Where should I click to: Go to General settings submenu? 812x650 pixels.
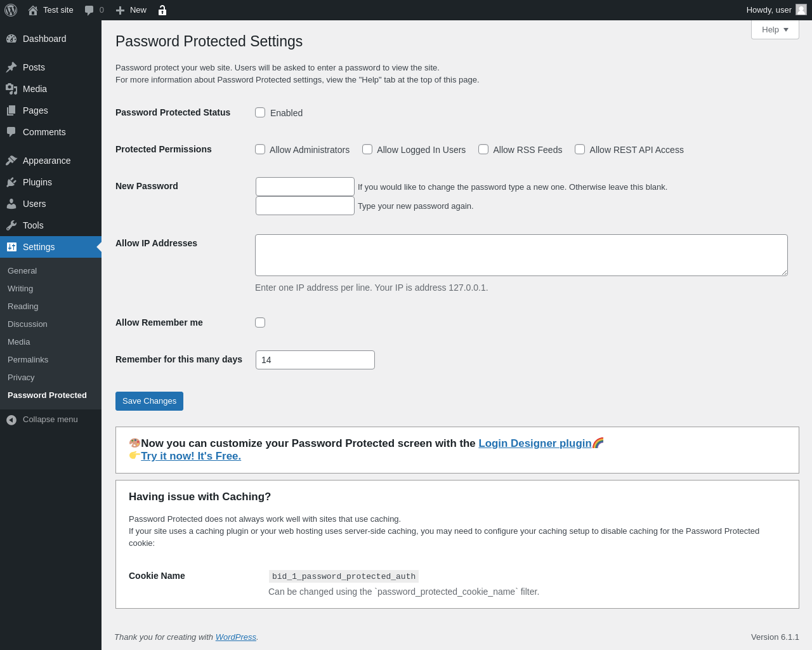tap(22, 270)
